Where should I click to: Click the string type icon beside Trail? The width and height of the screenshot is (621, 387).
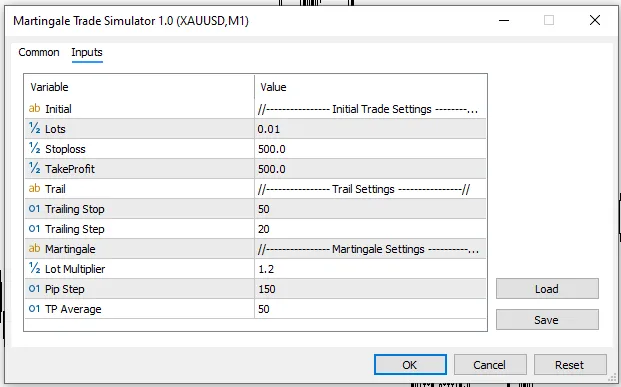pos(34,189)
